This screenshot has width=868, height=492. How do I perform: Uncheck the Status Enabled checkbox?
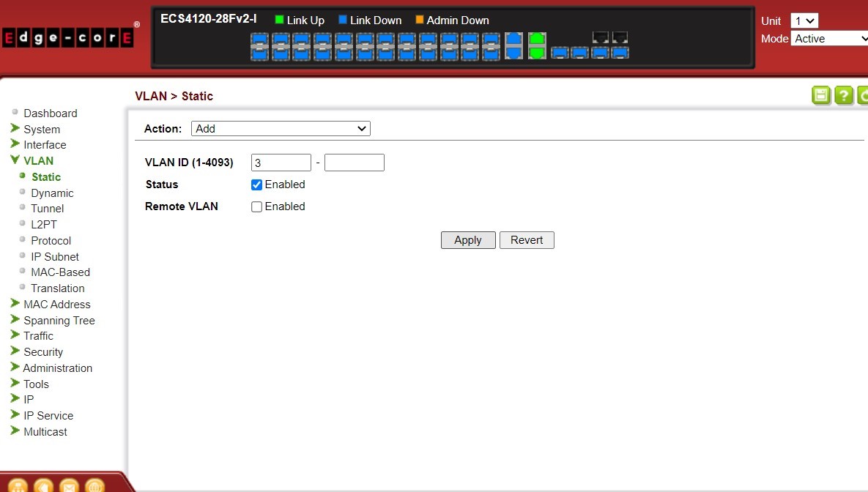click(x=256, y=184)
